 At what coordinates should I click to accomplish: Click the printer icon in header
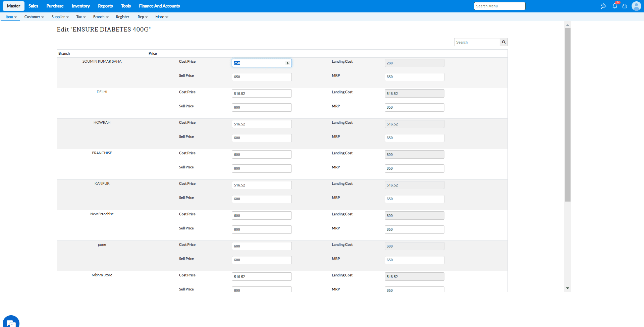coord(625,6)
